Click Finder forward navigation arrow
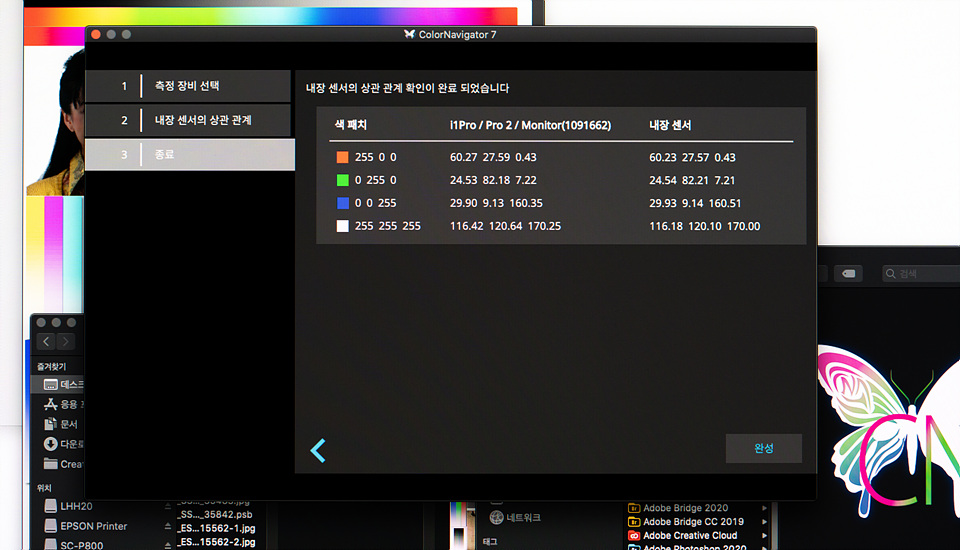 click(66, 342)
